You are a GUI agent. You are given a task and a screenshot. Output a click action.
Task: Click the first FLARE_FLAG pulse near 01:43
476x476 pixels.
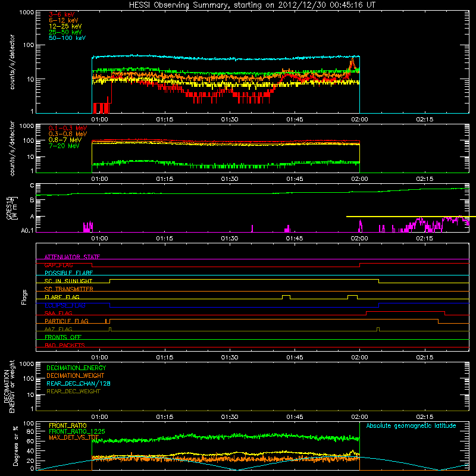286,297
